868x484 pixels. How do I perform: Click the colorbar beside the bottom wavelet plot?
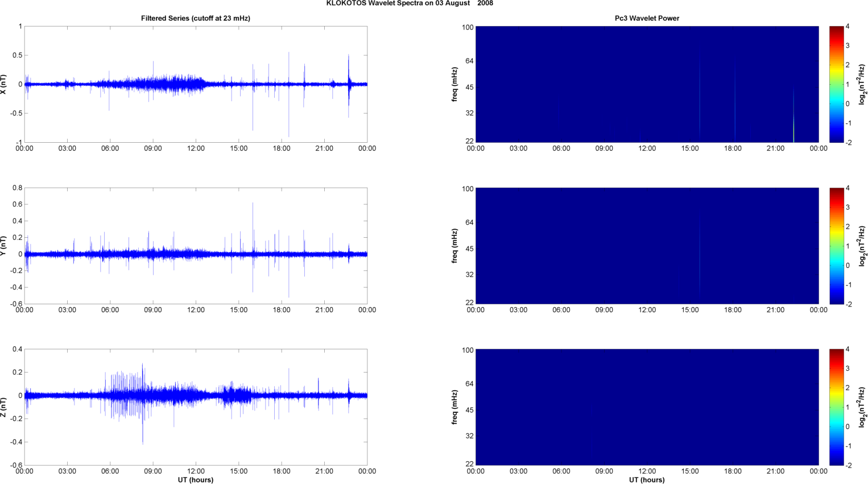click(836, 407)
